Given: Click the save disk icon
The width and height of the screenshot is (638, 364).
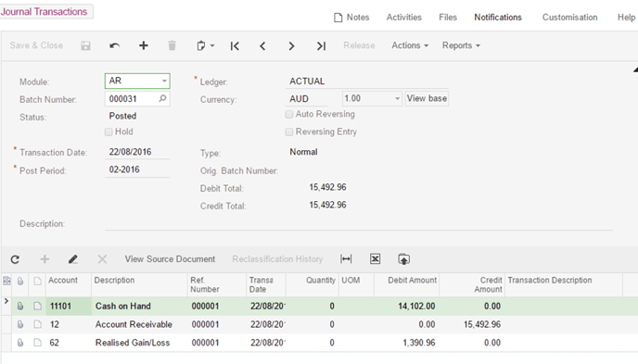Looking at the screenshot, I should tap(85, 45).
